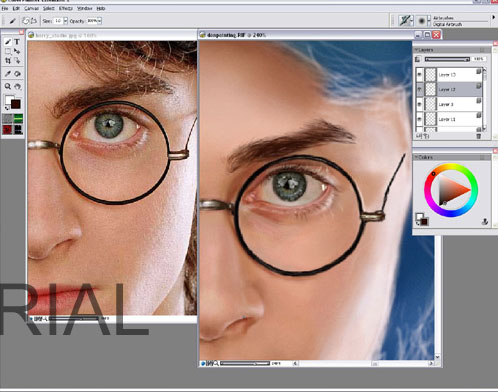This screenshot has height=392, width=498.
Task: Open the paper texture selector
Action: click(x=8, y=118)
